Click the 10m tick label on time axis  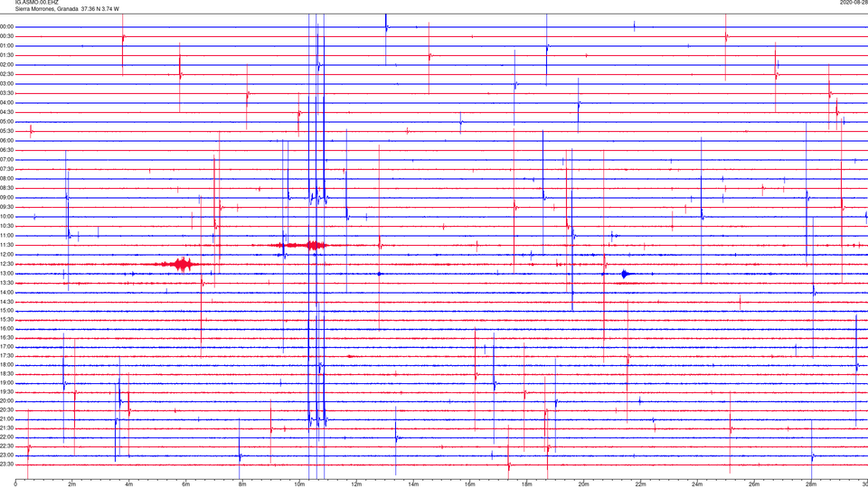coord(299,484)
